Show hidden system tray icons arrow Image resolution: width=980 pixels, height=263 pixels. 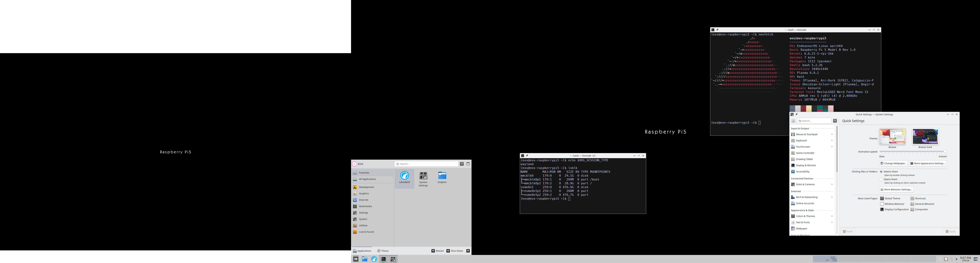pos(956,259)
